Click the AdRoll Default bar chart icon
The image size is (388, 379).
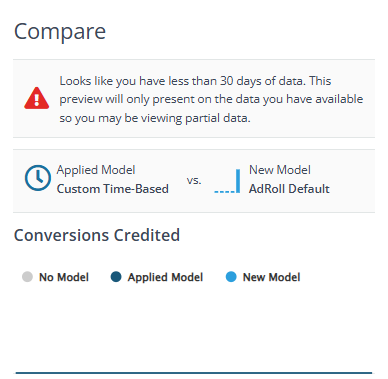click(227, 181)
